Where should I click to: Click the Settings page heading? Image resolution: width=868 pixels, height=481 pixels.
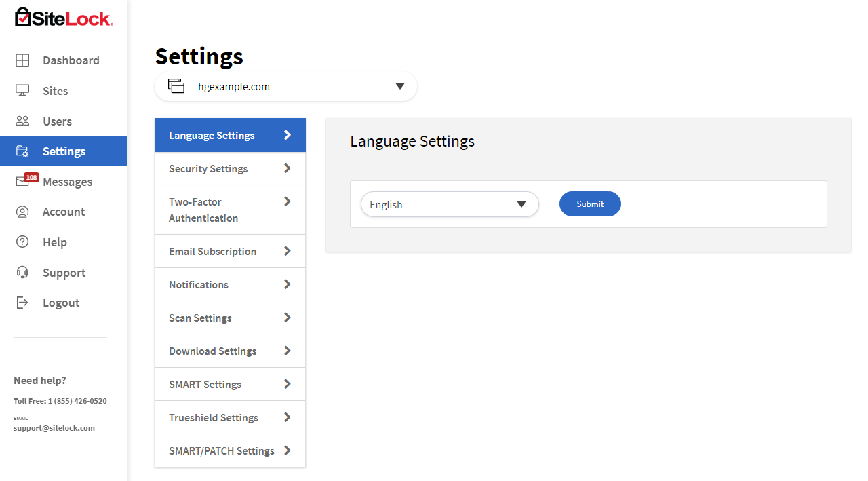199,56
